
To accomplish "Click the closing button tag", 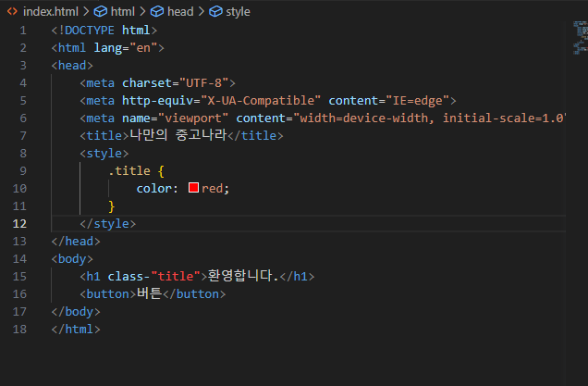I will coord(194,294).
